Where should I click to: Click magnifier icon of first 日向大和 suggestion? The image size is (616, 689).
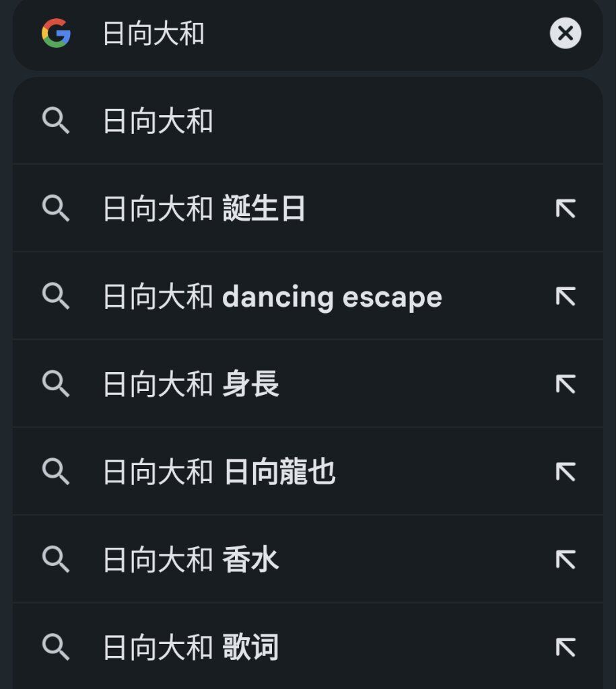coord(56,120)
